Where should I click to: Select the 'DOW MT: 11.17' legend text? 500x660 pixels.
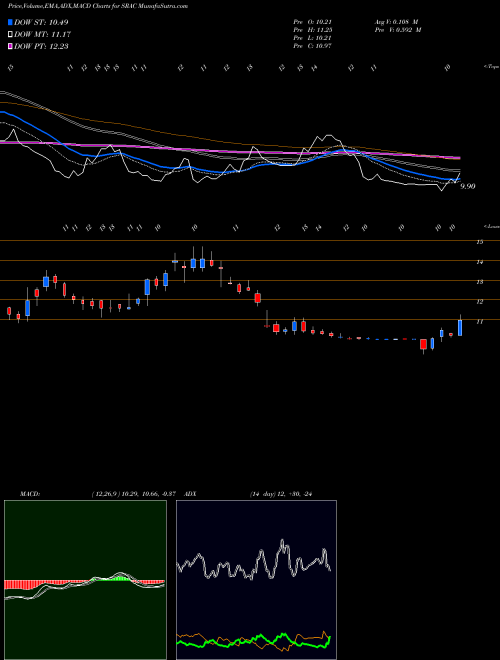tap(43, 35)
